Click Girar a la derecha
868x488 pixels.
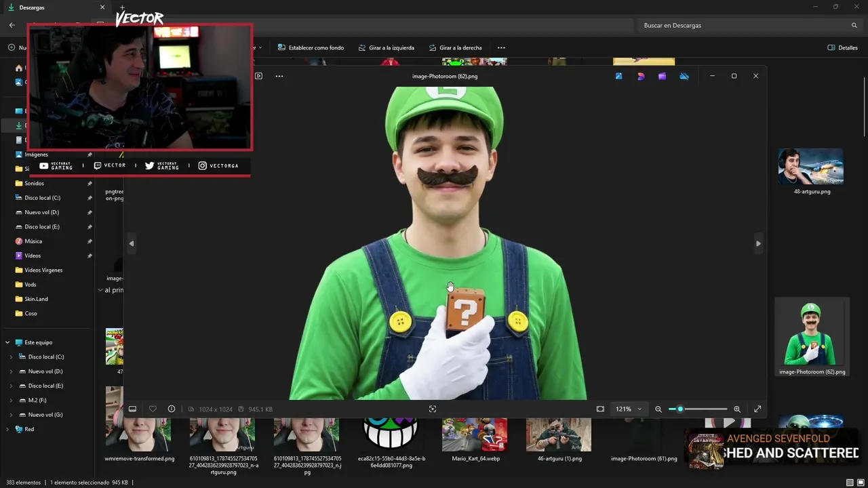point(455,47)
